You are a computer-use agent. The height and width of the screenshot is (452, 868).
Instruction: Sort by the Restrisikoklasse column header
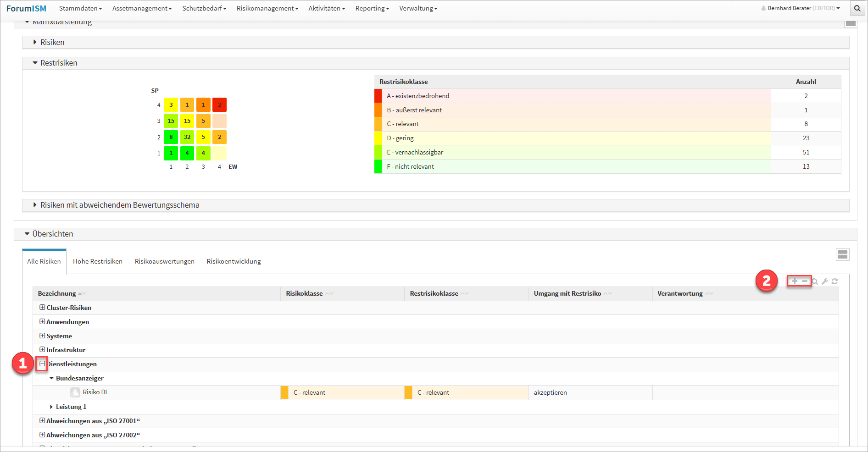434,293
